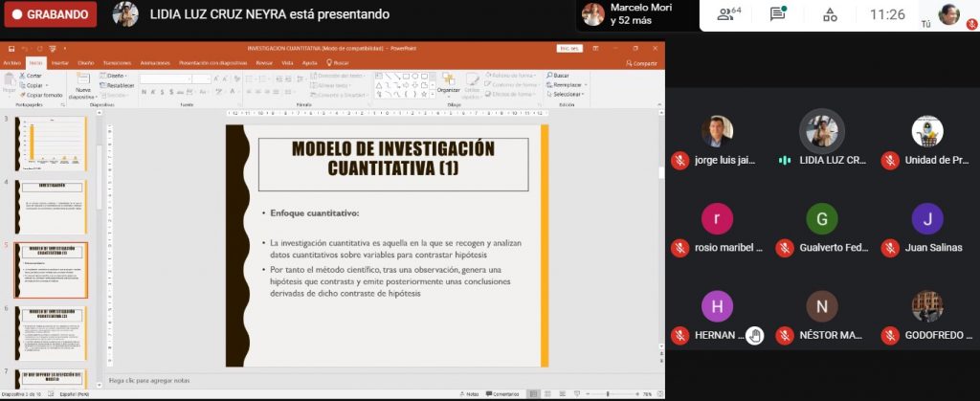This screenshot has width=980, height=401.
Task: Open the Diseño layout dropdown
Action: [113, 76]
